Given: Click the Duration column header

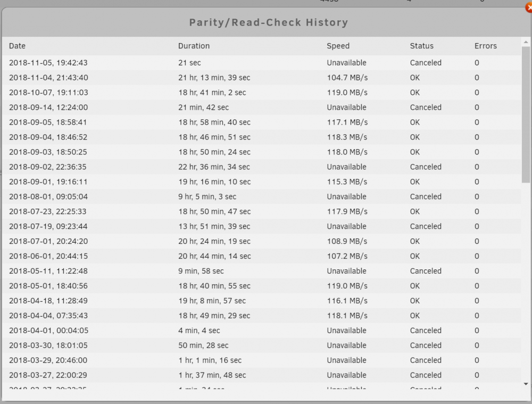Looking at the screenshot, I should (x=194, y=46).
